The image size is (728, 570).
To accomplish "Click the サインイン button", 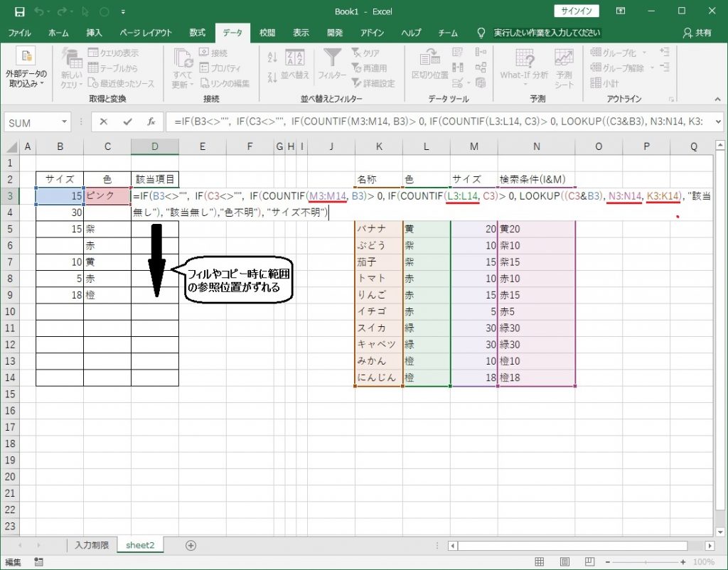I will [577, 11].
